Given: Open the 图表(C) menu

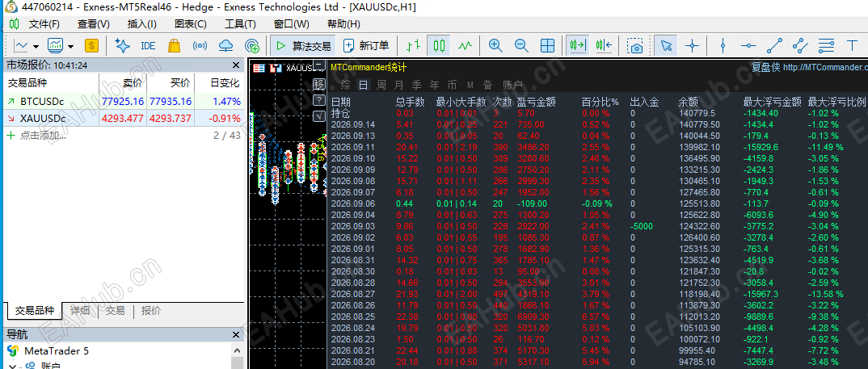Looking at the screenshot, I should 191,24.
